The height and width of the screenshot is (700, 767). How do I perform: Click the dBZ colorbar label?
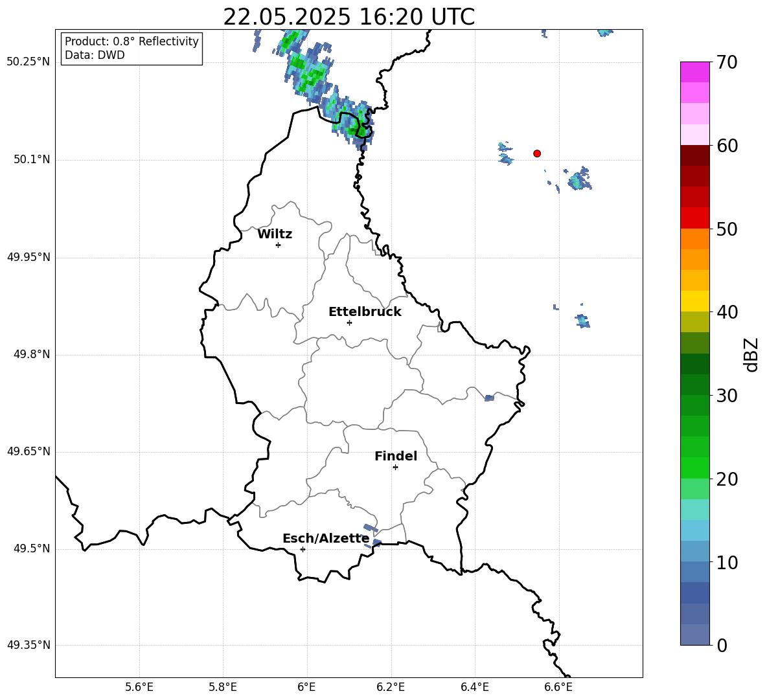tap(752, 354)
